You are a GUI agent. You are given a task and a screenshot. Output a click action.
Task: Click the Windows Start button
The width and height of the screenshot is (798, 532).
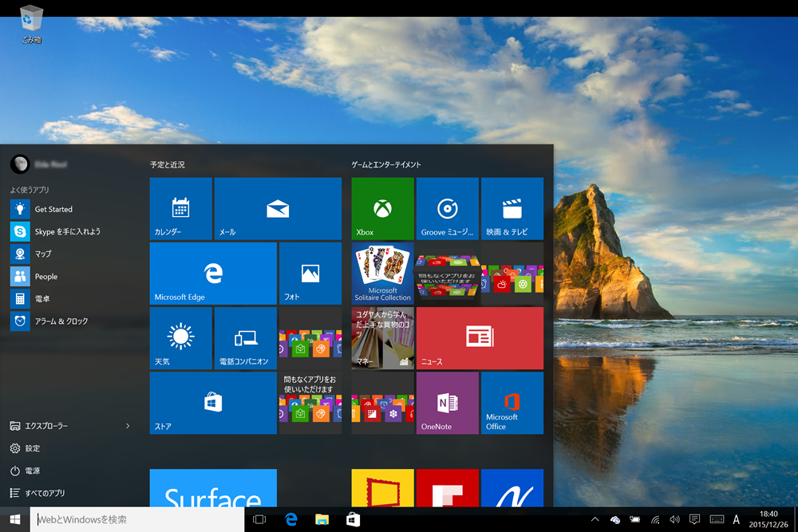[x=14, y=519]
